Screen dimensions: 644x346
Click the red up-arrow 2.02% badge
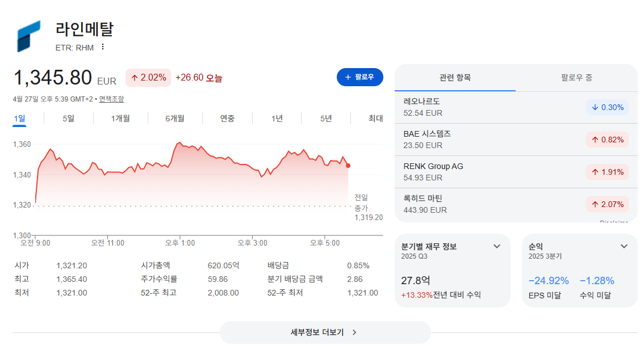148,78
